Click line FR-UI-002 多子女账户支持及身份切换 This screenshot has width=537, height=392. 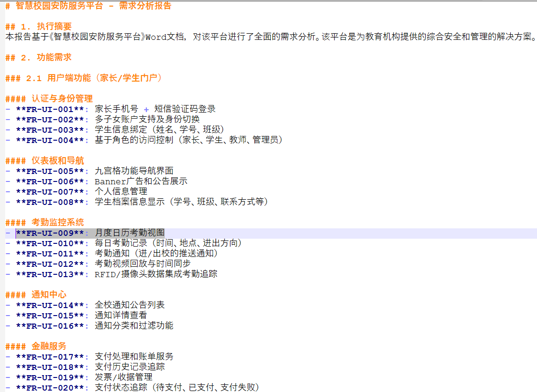[x=103, y=120]
